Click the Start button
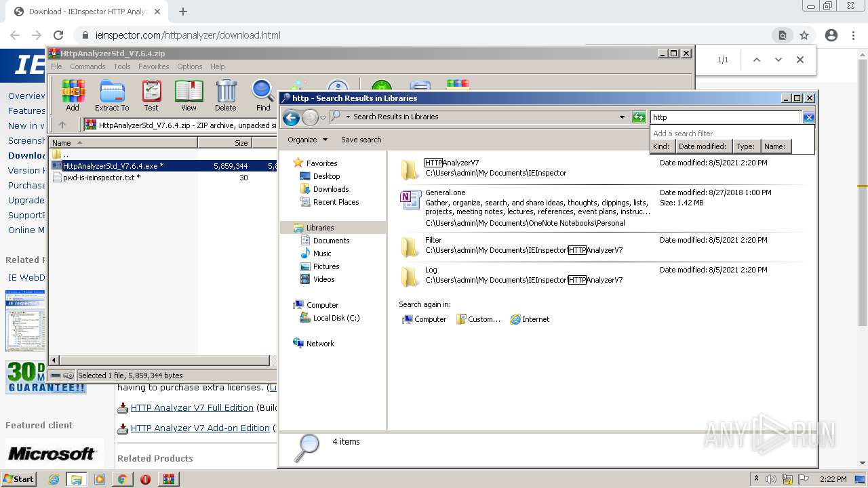 pyautogui.click(x=19, y=479)
